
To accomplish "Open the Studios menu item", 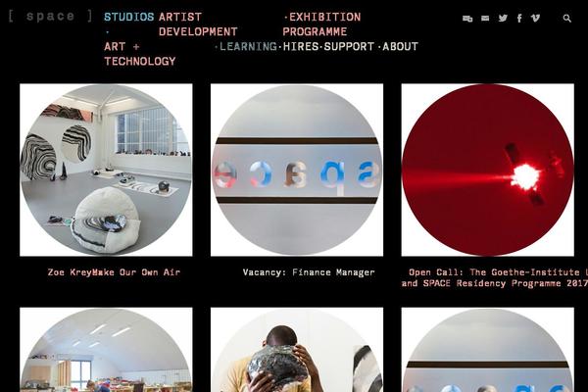I will (x=128, y=17).
